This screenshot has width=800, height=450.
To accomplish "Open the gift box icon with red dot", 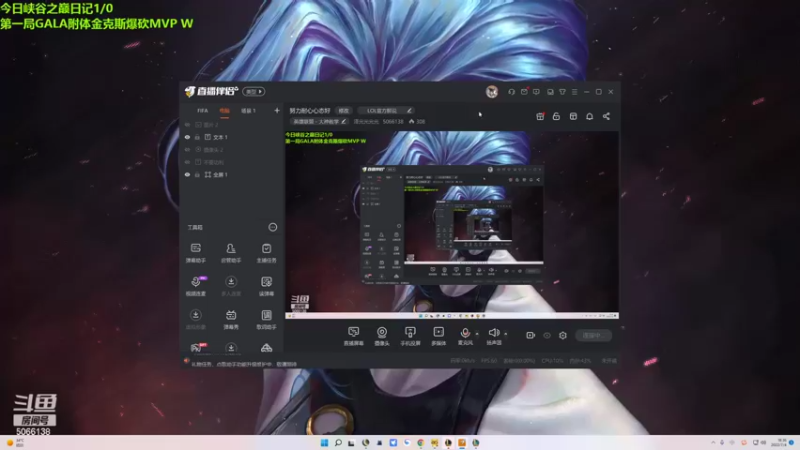I will pyautogui.click(x=540, y=116).
